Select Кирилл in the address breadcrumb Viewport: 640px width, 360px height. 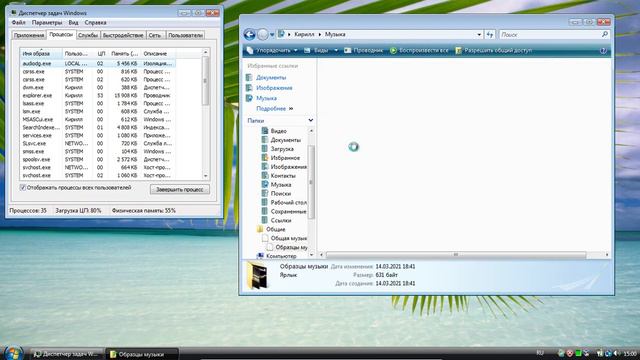click(x=304, y=35)
